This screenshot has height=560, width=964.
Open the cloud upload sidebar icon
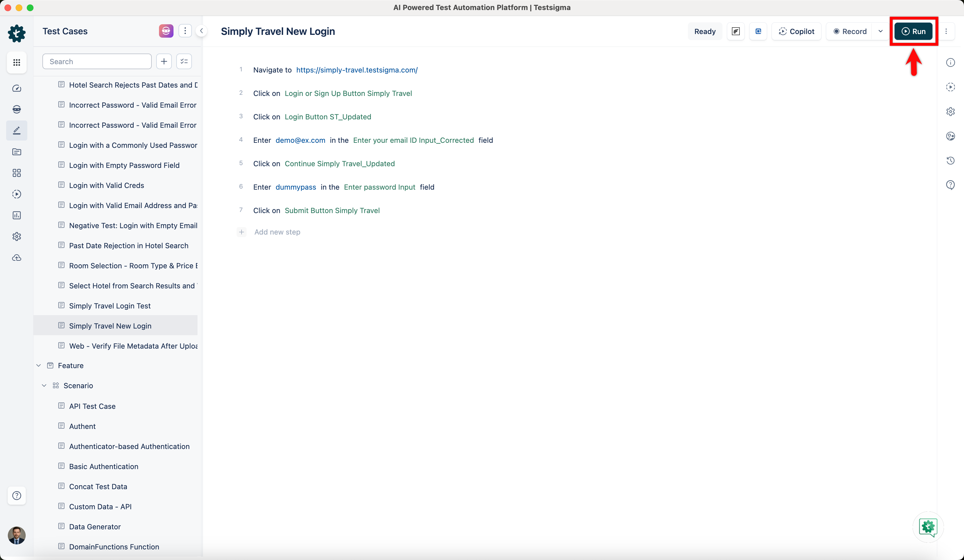pos(16,258)
